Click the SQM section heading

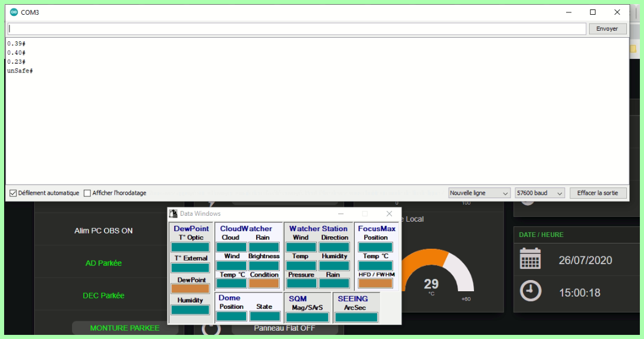click(x=298, y=299)
